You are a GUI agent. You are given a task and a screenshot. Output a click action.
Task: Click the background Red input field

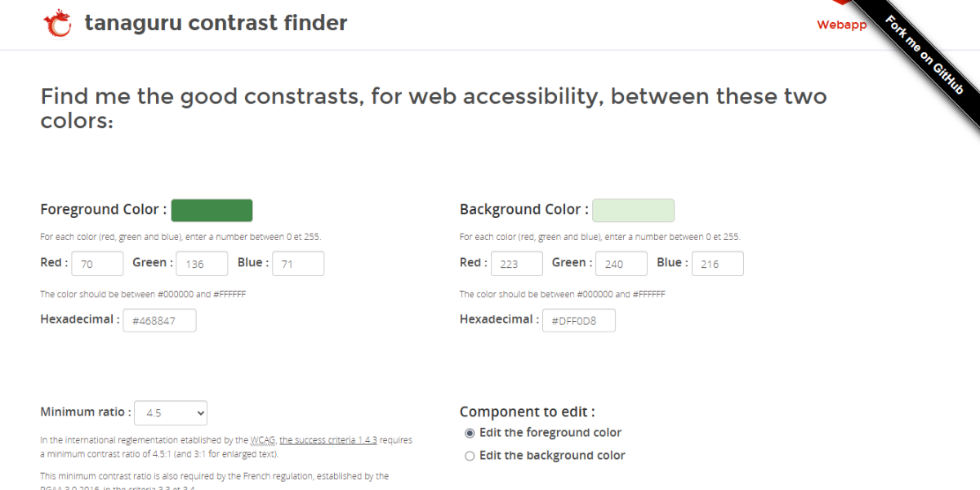pos(517,263)
